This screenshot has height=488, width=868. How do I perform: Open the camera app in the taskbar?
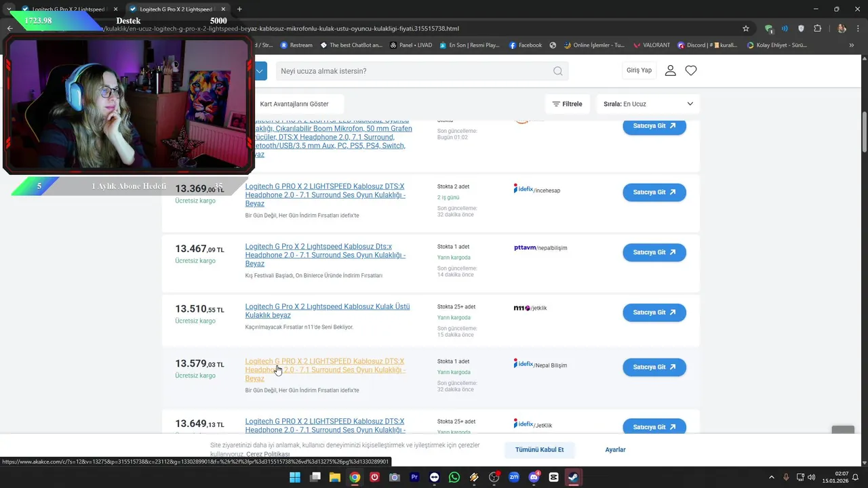(x=395, y=477)
